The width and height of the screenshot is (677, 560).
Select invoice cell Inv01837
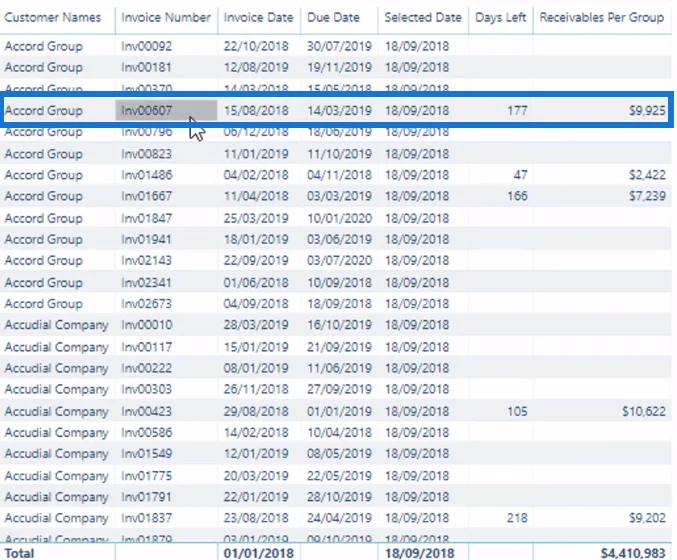coord(146,518)
